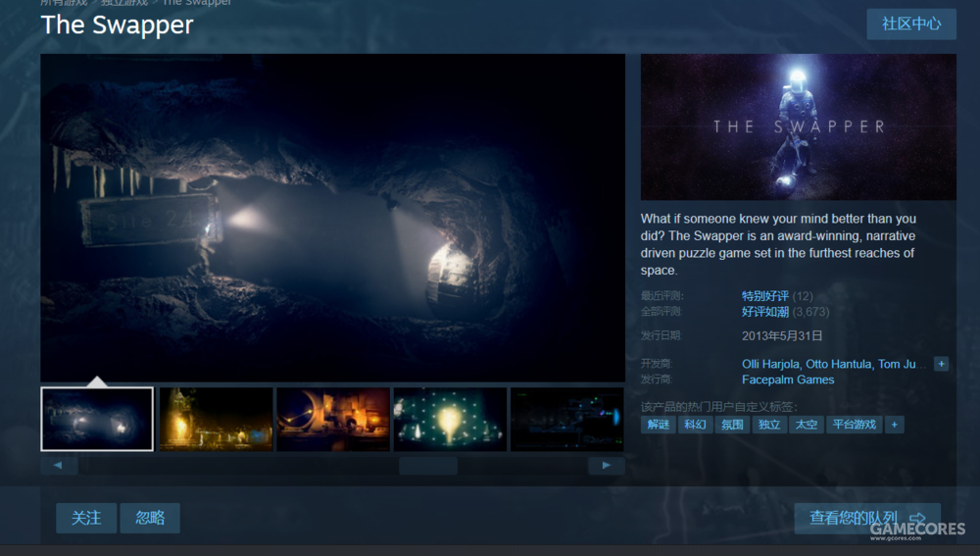Click the The Swapper page title
980x556 pixels.
[x=117, y=25]
